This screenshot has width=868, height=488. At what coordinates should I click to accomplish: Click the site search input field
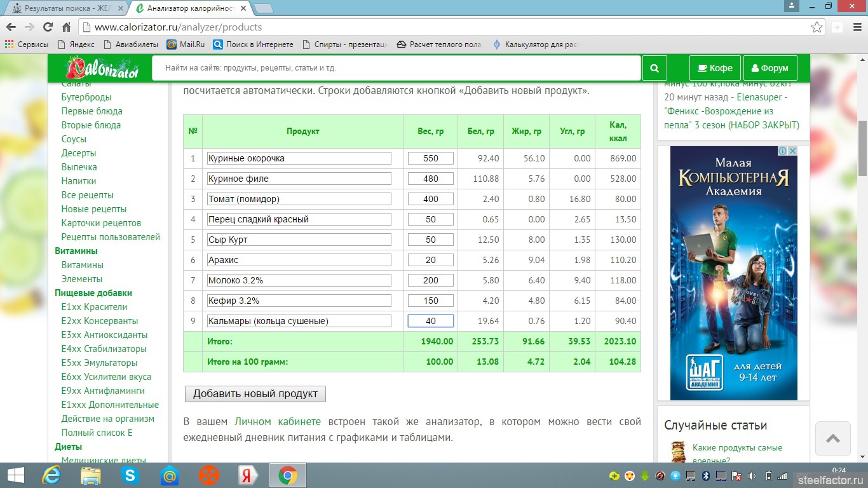(396, 68)
